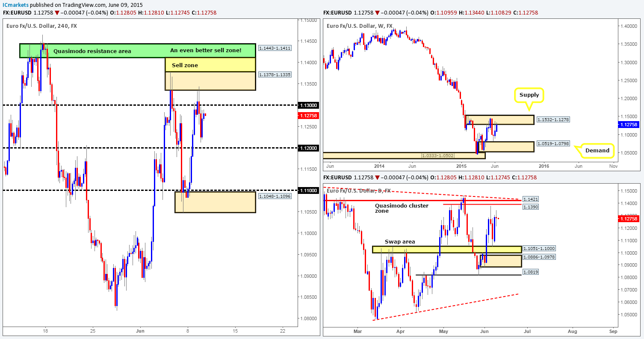Click the 1.1443-1.1411 level label
Viewport: 644px width, 339px height.
click(274, 48)
